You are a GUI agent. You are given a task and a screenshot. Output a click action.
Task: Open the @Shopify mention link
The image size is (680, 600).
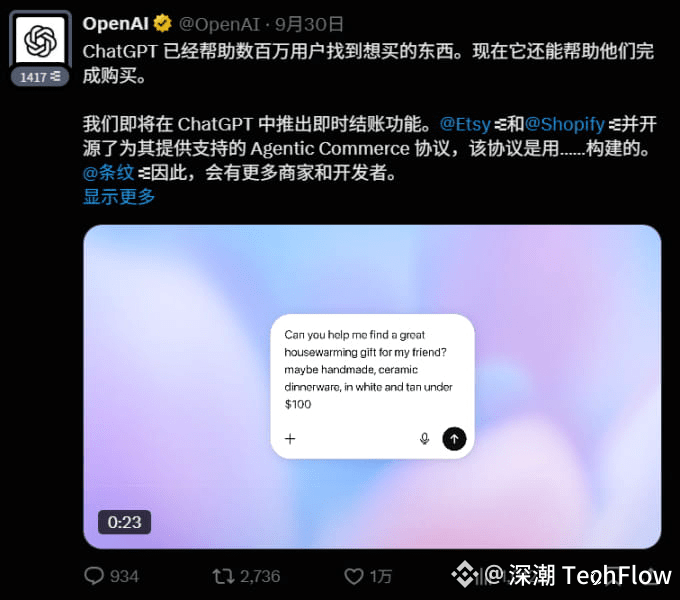tap(565, 124)
